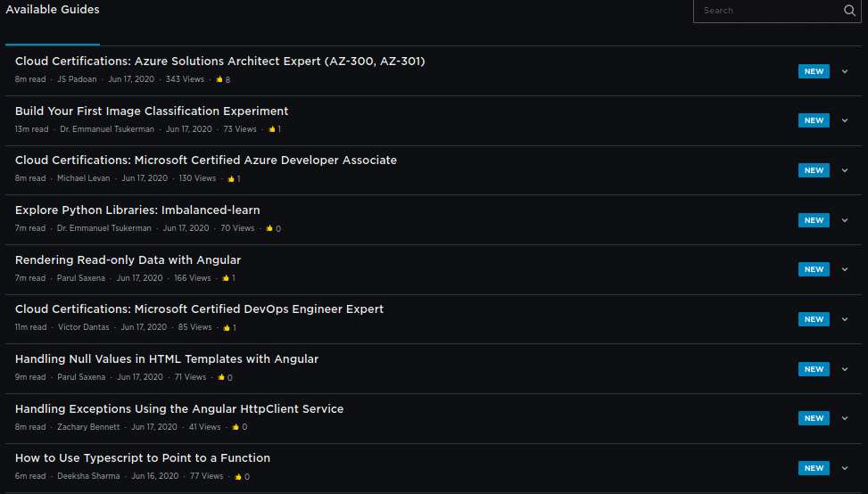Click thumbs-up icon on Imbalanced-learn row
The height and width of the screenshot is (494, 868).
[269, 228]
